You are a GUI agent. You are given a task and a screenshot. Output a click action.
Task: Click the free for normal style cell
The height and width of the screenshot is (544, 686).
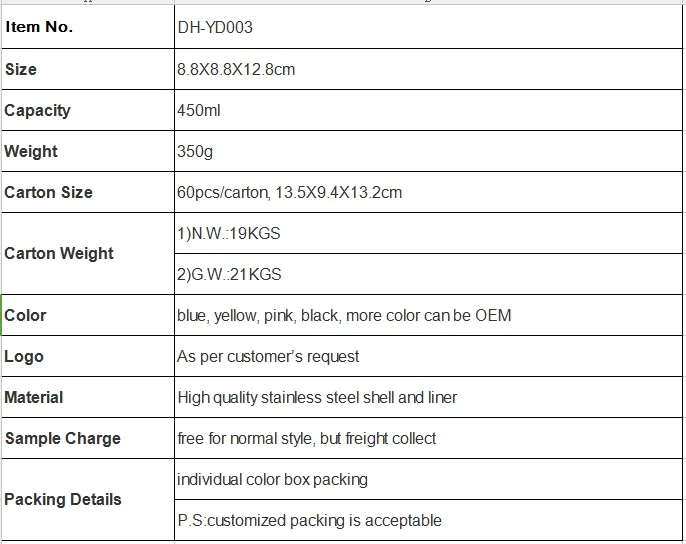coord(428,439)
